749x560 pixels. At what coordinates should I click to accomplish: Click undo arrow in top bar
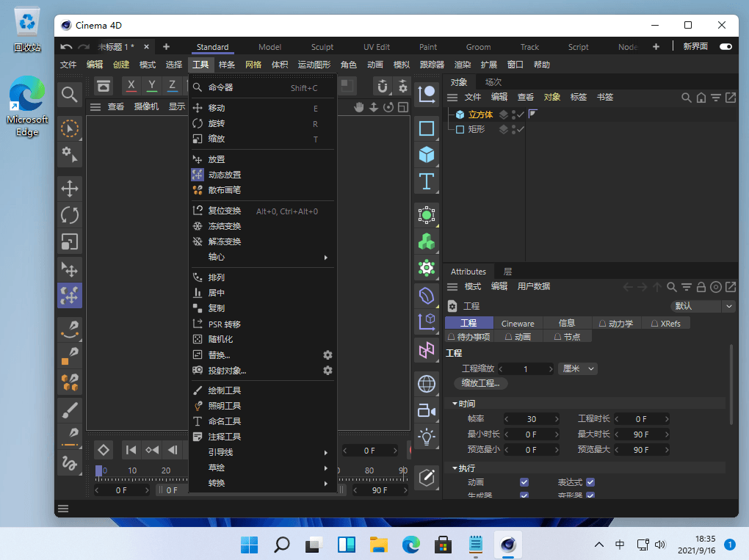66,47
